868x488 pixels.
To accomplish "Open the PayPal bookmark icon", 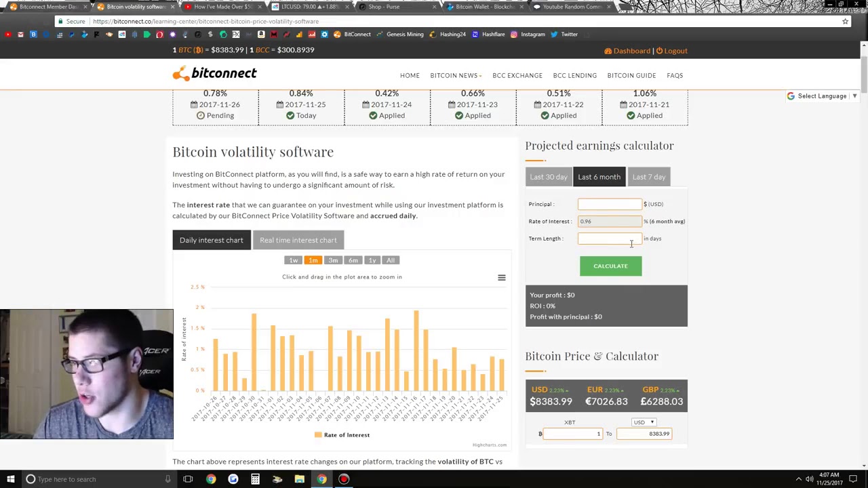I will coord(72,35).
